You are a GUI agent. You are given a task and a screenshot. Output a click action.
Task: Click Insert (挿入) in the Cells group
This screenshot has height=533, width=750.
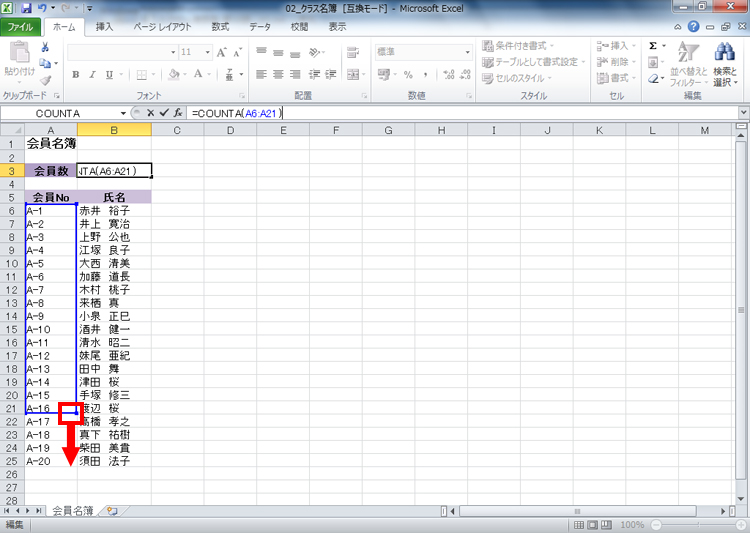pos(616,46)
